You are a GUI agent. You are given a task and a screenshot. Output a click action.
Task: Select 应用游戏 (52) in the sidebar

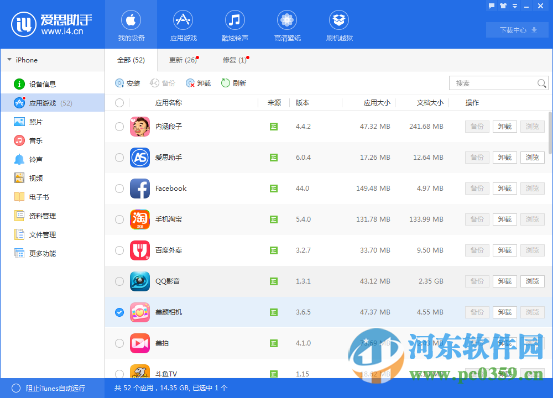tap(53, 103)
